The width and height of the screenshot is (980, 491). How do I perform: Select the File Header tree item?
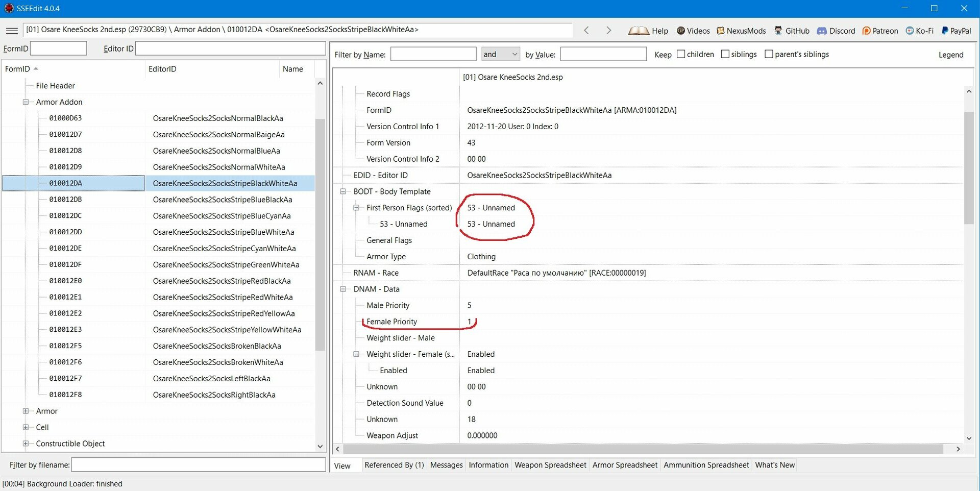tap(55, 86)
